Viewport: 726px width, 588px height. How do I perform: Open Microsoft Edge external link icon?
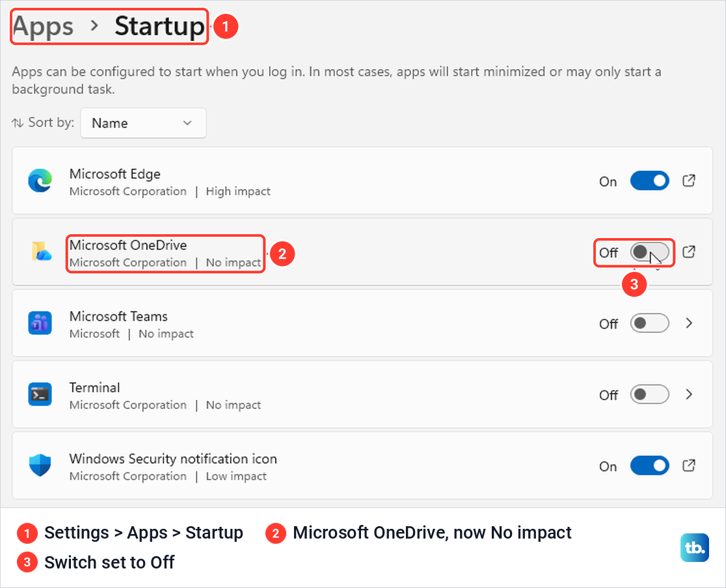coord(689,181)
